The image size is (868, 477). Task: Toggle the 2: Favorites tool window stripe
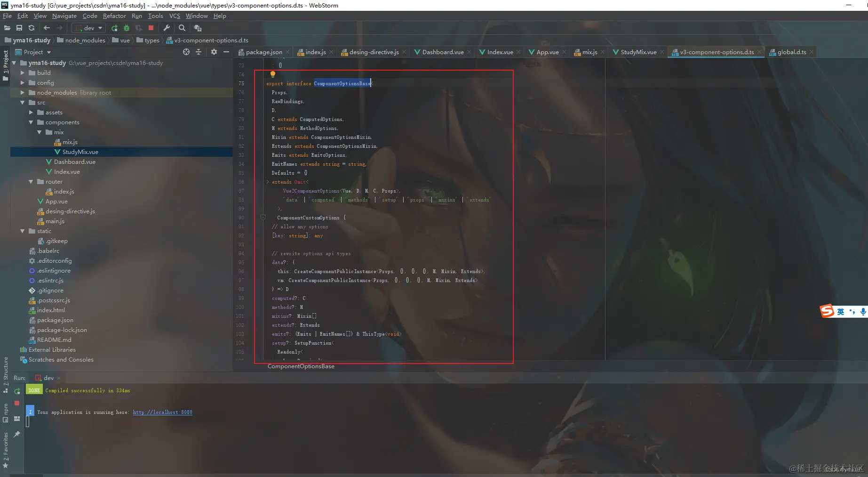[5, 450]
